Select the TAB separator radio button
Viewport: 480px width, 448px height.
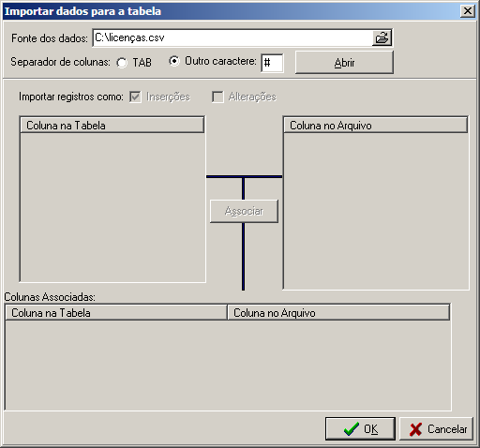(122, 63)
